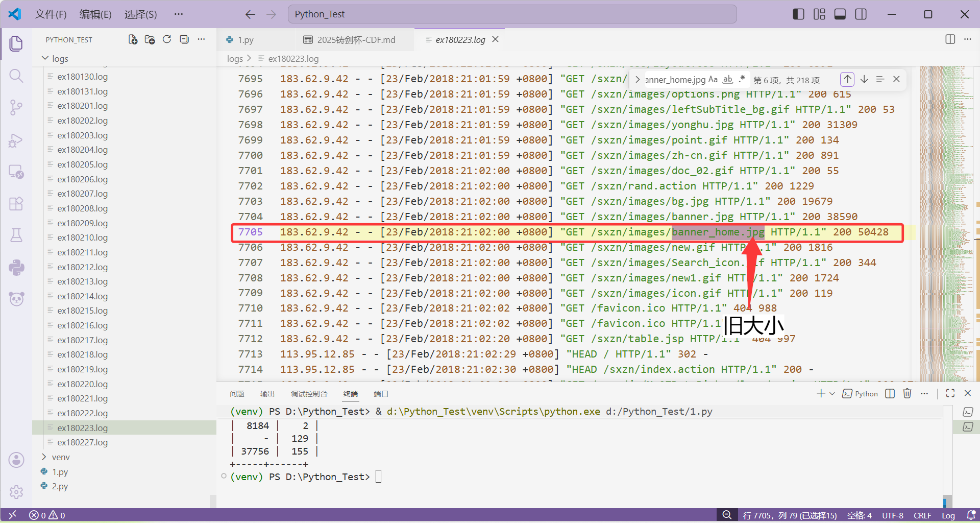Switch to the 调试控制台 panel tab
The image size is (980, 523).
[309, 394]
